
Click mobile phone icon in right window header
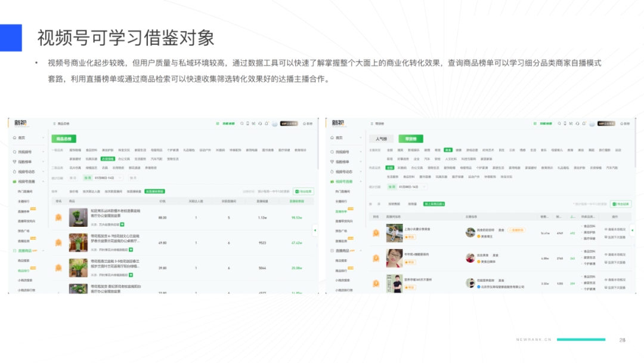coord(565,124)
